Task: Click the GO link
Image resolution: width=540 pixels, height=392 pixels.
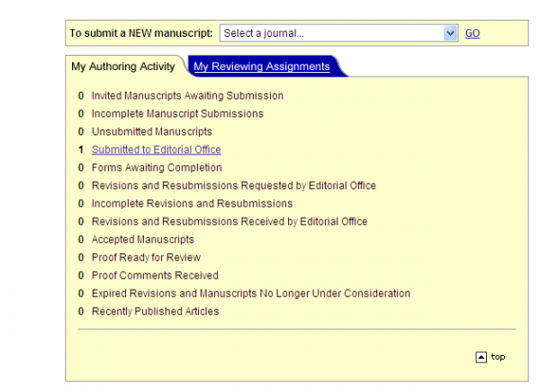Action: [472, 33]
